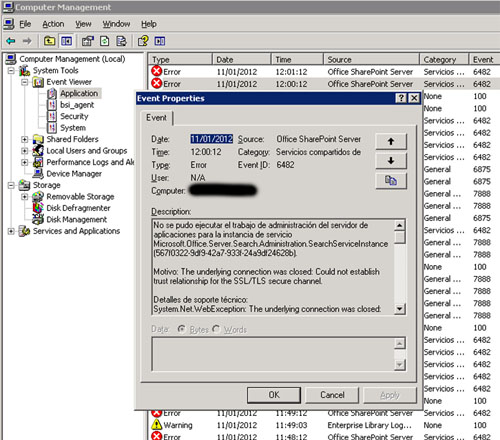500x440 pixels.
Task: Expand the Local Users and Groups node
Action: [25, 151]
